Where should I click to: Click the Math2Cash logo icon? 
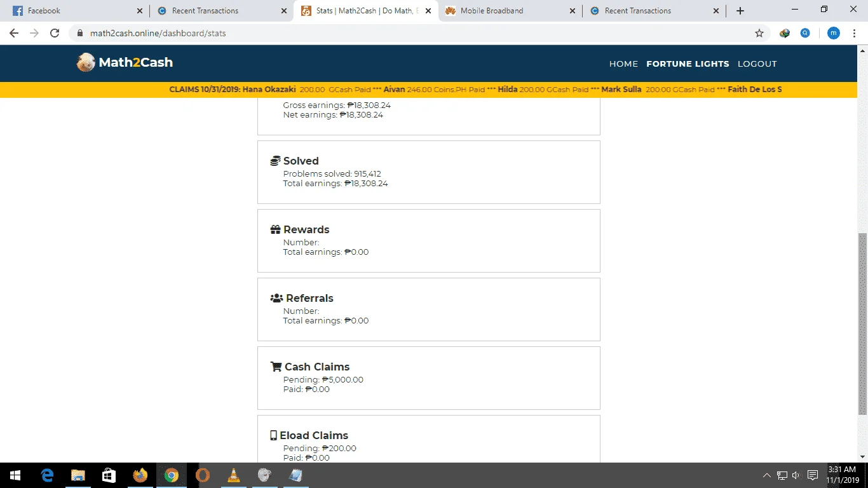coord(86,62)
